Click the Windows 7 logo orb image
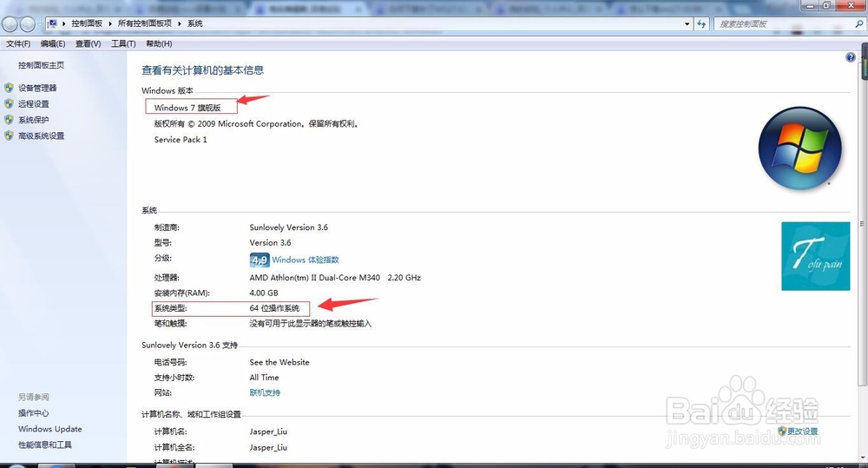This screenshot has height=468, width=868. point(800,148)
